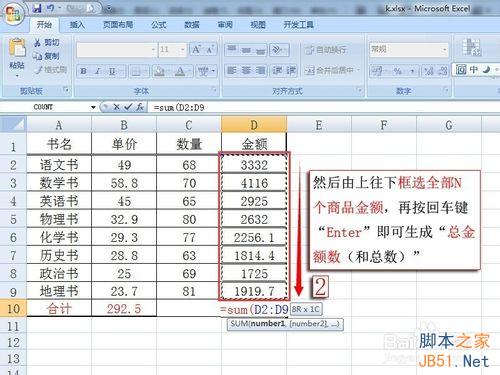
Task: Open the 开发工具 (Developer) tab
Action: [x=298, y=25]
